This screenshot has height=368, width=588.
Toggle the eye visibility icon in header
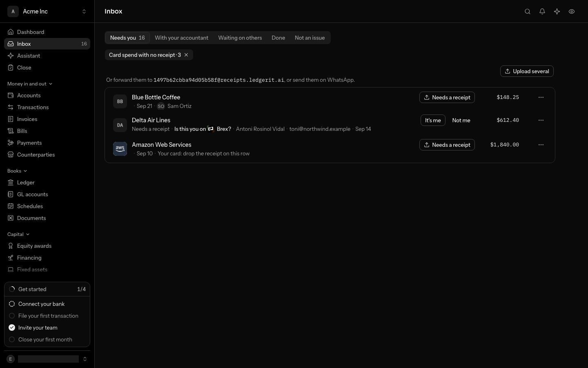[x=572, y=11]
